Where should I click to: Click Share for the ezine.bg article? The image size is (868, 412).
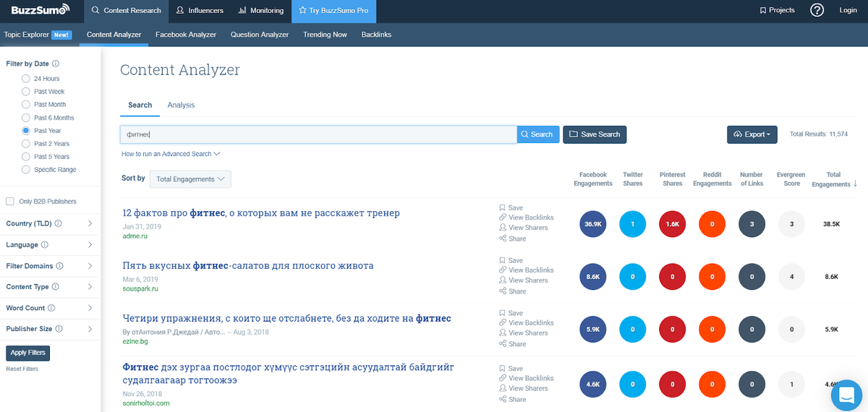512,344
